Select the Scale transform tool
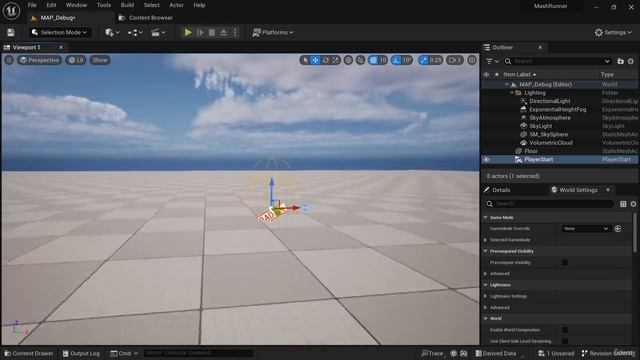 pyautogui.click(x=336, y=60)
